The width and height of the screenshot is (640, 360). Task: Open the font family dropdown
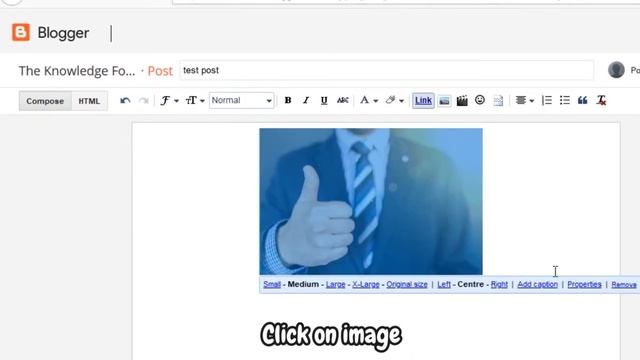[169, 100]
